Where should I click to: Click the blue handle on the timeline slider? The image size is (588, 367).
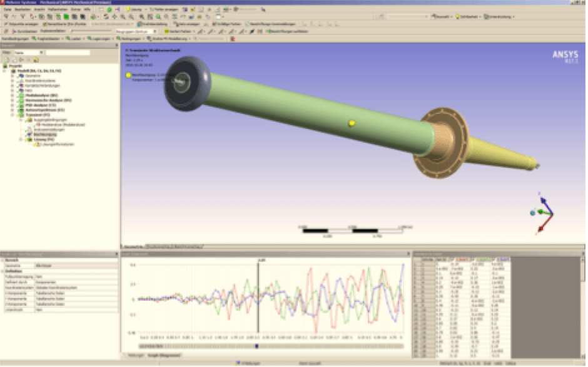257,346
